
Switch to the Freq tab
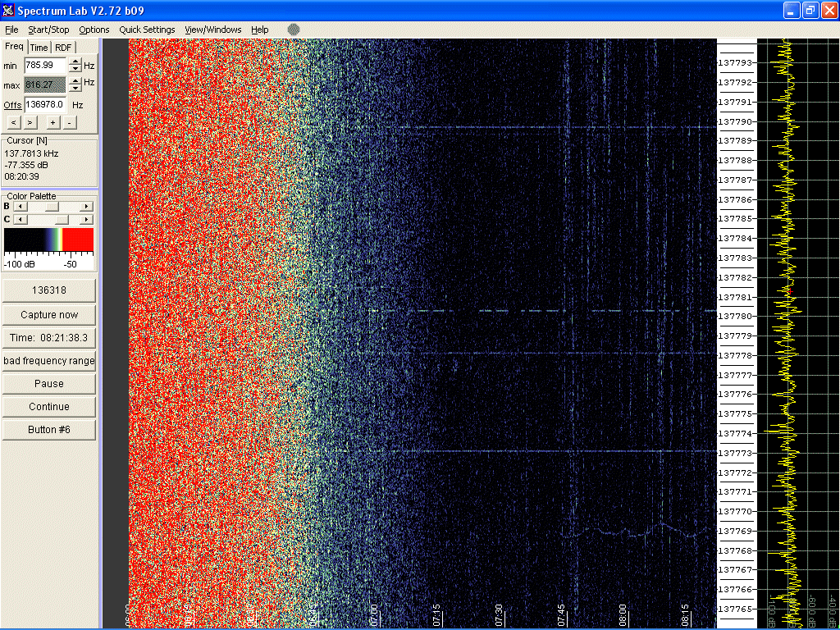click(15, 47)
